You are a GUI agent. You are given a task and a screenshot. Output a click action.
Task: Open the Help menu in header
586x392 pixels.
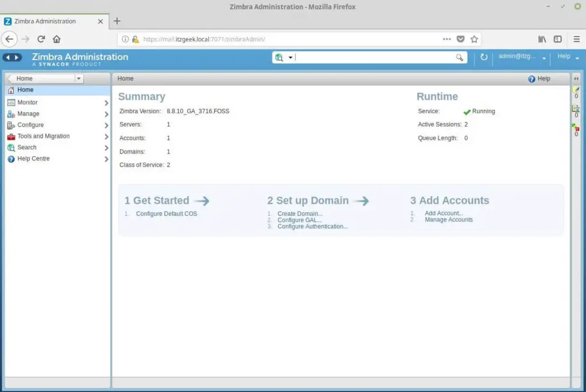point(568,57)
